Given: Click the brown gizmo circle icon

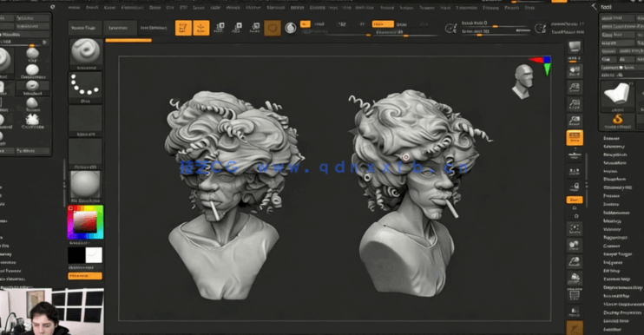Looking at the screenshot, I should [x=273, y=28].
